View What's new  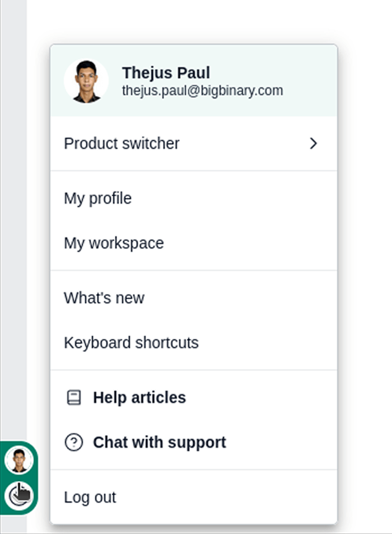coord(104,298)
